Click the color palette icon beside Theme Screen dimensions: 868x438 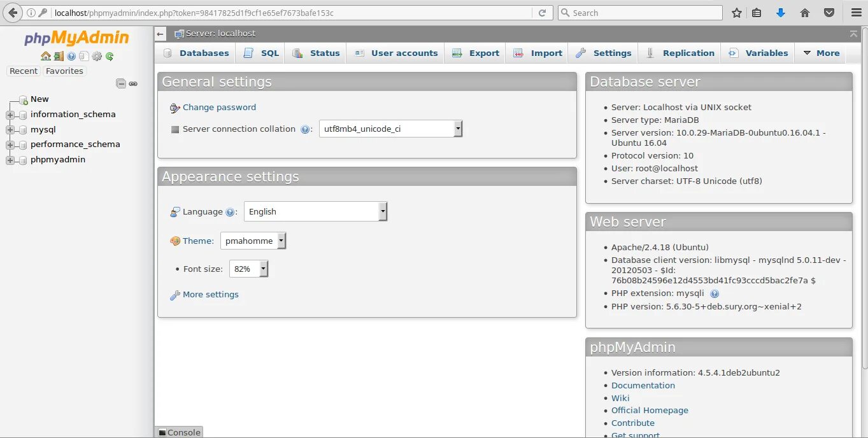[x=175, y=241]
